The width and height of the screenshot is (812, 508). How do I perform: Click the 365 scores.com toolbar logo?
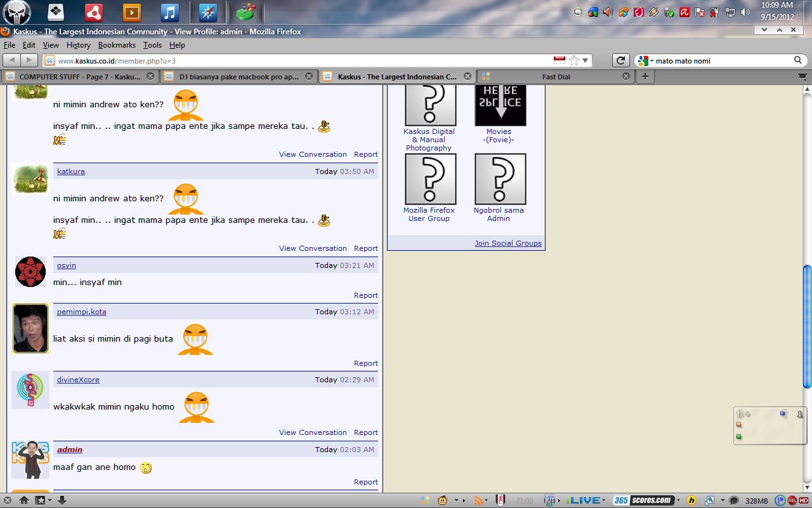point(644,500)
